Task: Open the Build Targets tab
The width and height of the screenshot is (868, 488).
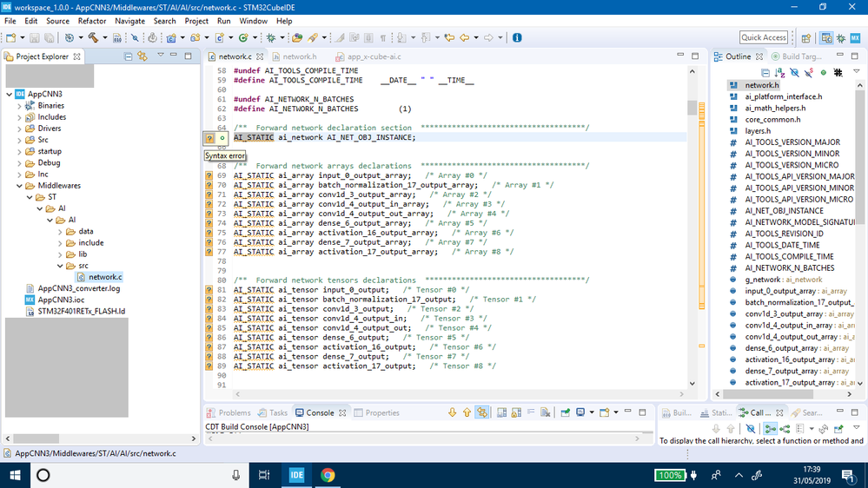Action: pos(797,56)
